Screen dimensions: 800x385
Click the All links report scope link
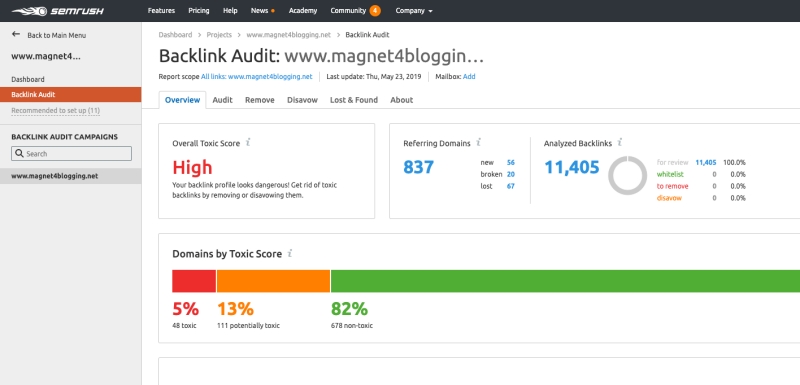coord(256,76)
